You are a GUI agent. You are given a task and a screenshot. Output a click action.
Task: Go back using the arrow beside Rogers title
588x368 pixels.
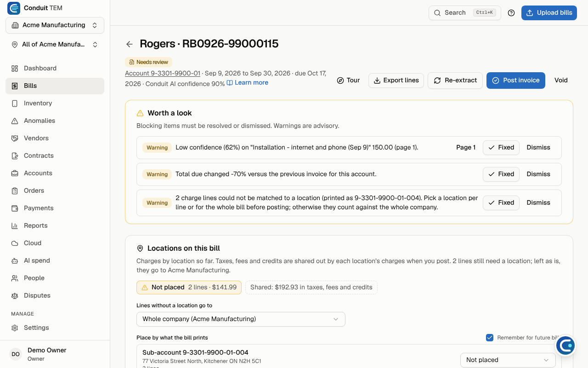tap(130, 44)
